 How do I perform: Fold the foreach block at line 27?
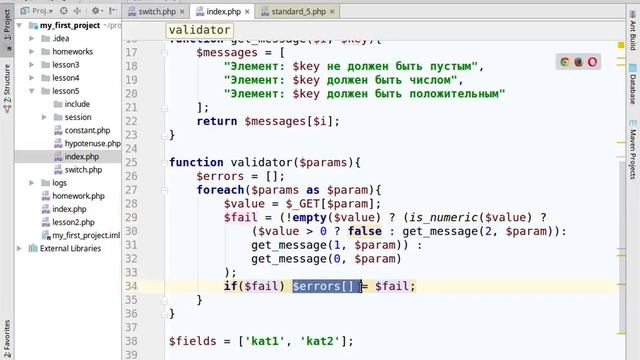(164, 190)
